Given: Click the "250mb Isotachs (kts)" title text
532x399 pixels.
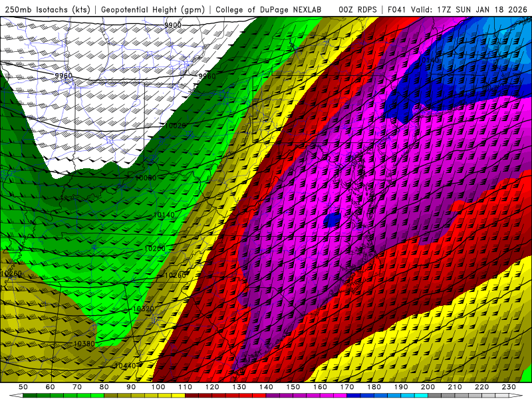Looking at the screenshot, I should pos(48,9).
